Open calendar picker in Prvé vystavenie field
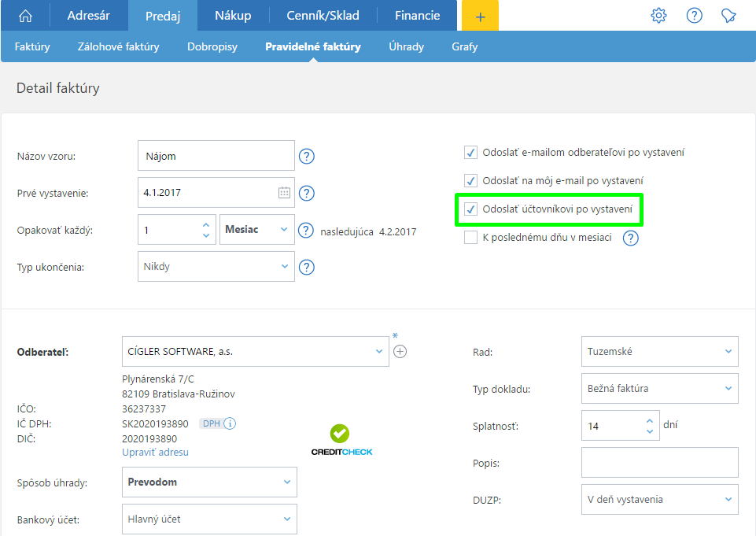Viewport: 756px width, 536px height. (284, 193)
